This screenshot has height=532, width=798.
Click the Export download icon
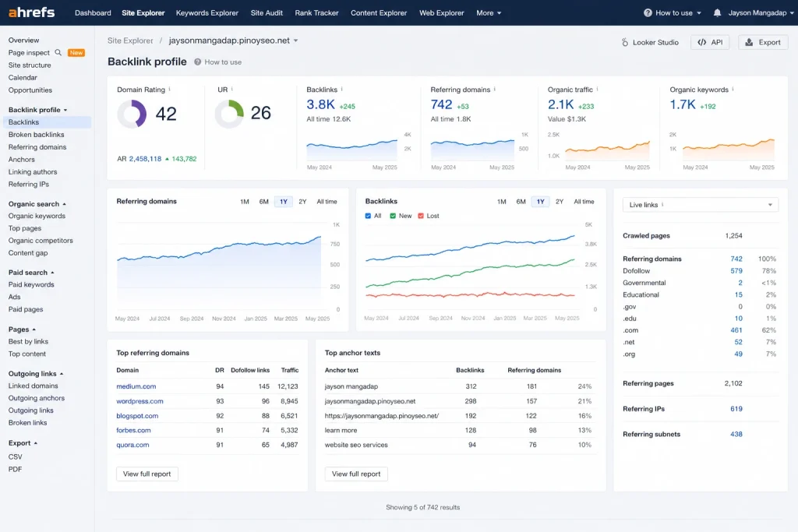click(749, 42)
